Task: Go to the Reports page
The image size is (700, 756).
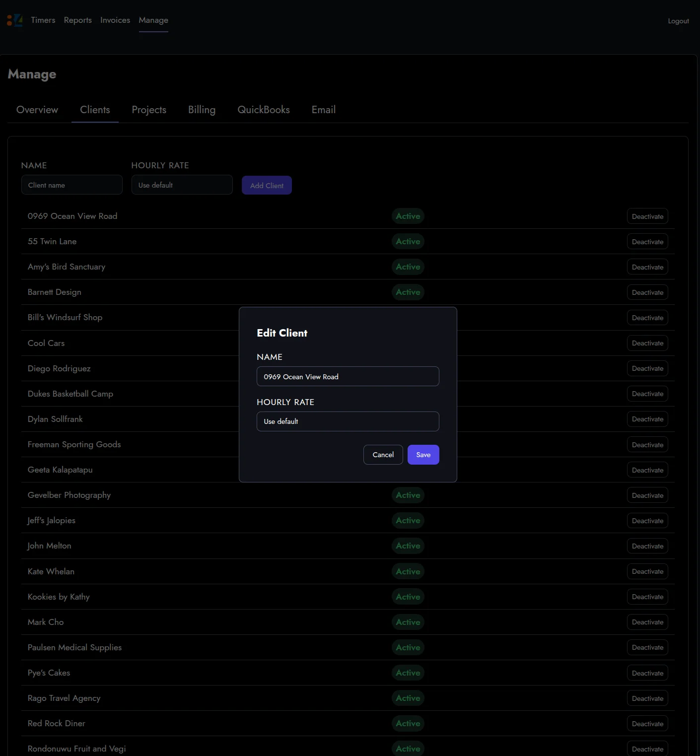Action: click(78, 20)
